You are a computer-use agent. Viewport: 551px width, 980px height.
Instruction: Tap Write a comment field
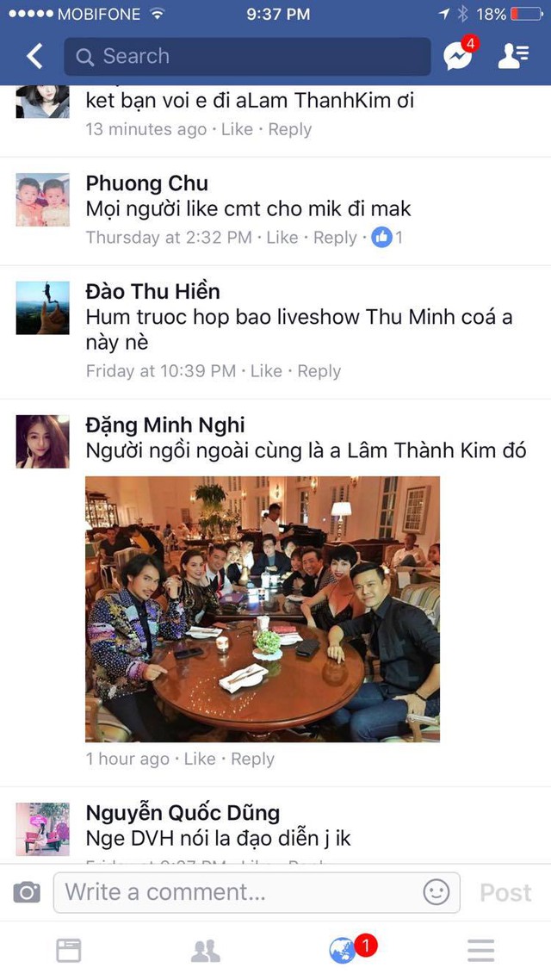(x=257, y=892)
